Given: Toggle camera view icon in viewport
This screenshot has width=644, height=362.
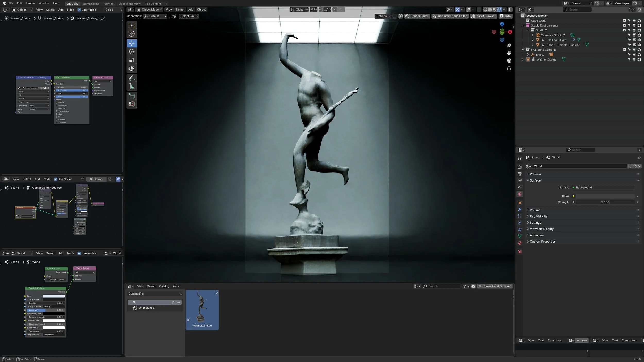Looking at the screenshot, I should click(509, 61).
